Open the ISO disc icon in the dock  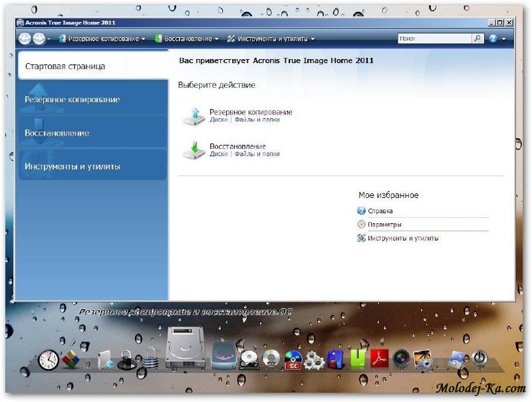pyautogui.click(x=293, y=360)
